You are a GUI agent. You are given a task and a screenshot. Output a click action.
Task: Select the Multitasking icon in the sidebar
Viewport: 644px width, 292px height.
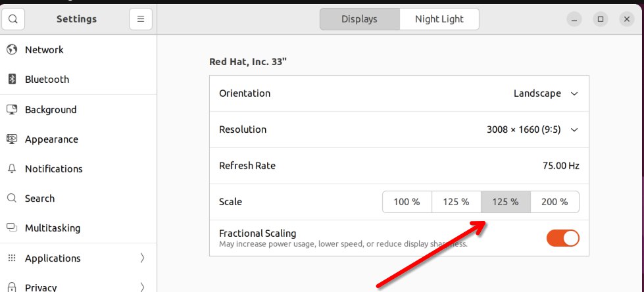pos(12,228)
